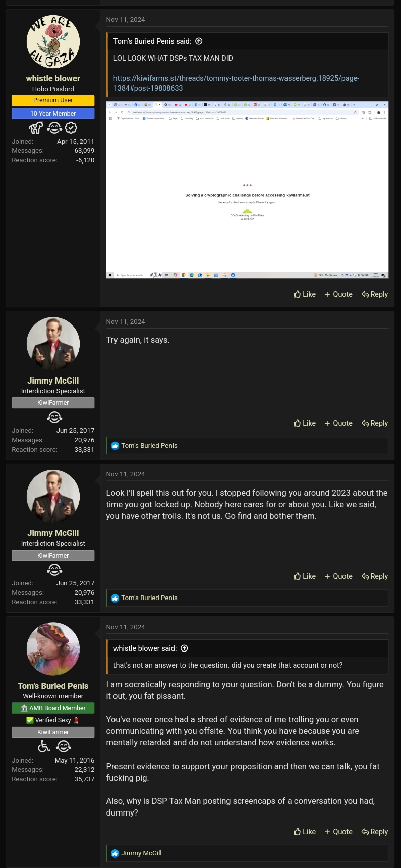Click the wheelchair trophy badge under Tom's Buried Penis

coord(44,746)
